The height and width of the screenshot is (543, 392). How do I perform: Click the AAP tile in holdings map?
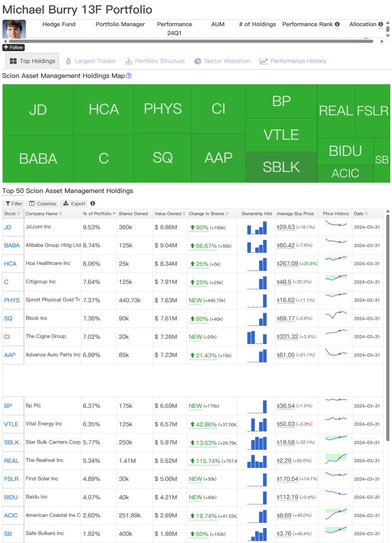pos(218,157)
